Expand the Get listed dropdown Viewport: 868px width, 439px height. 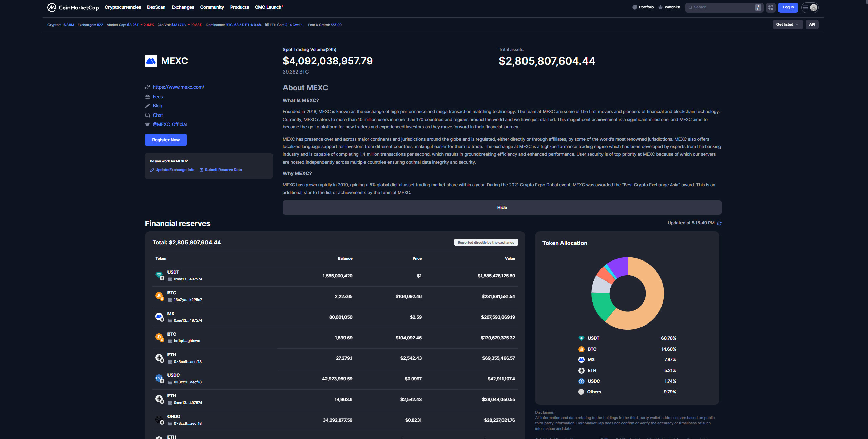click(x=788, y=25)
